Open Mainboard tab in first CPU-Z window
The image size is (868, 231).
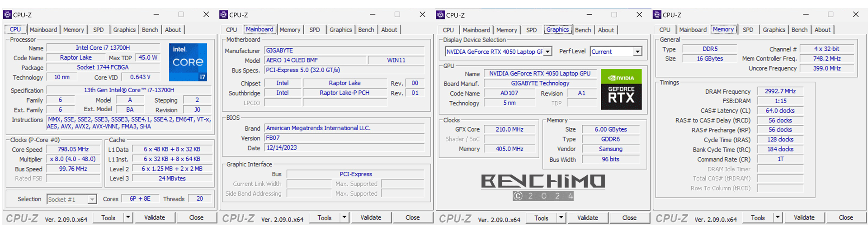(43, 30)
